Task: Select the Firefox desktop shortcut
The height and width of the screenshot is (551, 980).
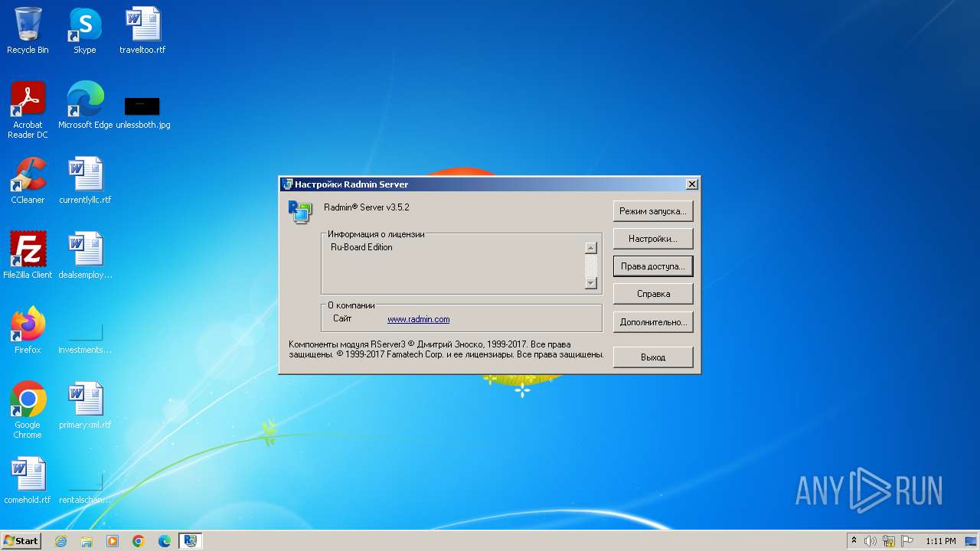Action: tap(28, 331)
